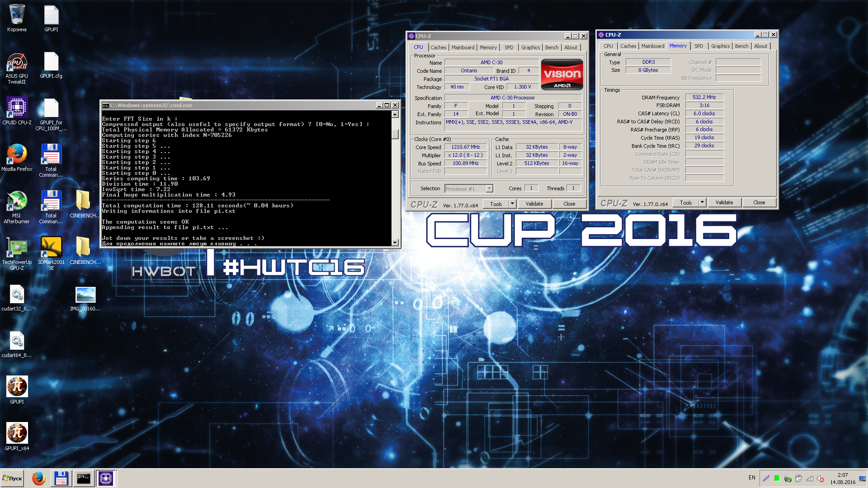Open Total Commander shortcut beside Mozilla Firefox
The width and height of the screenshot is (868, 488).
coord(51,160)
